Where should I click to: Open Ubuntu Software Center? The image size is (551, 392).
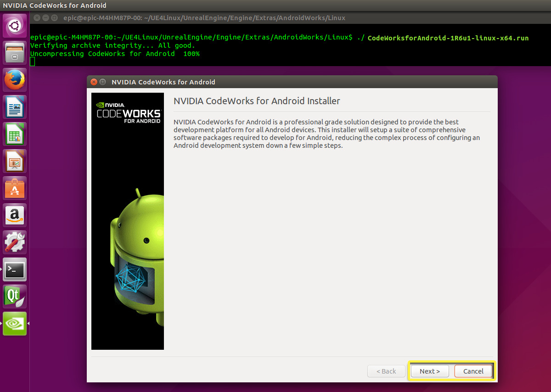[14, 188]
